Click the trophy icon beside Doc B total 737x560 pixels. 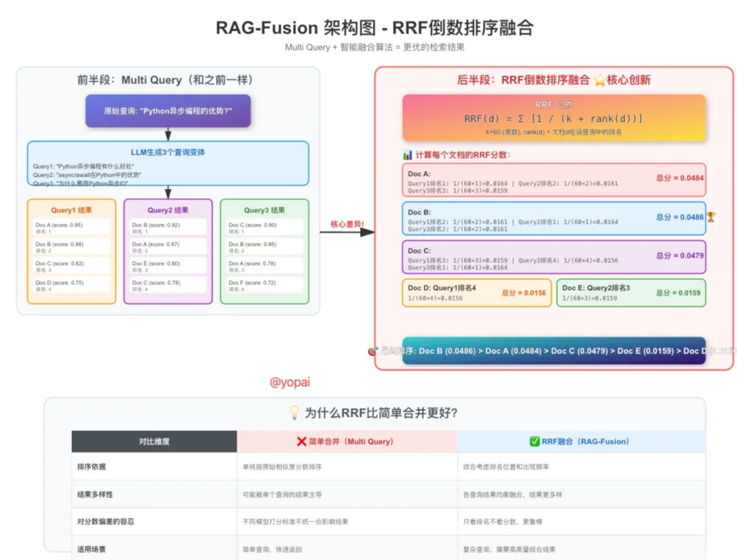click(x=711, y=217)
